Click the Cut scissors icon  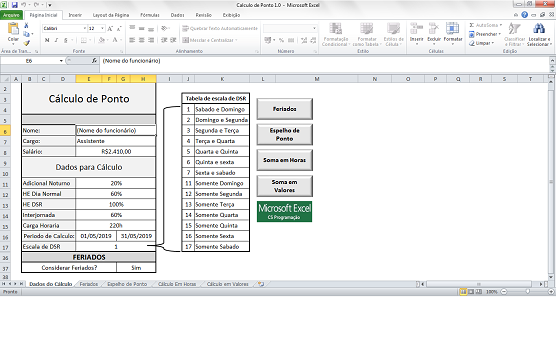point(26,26)
